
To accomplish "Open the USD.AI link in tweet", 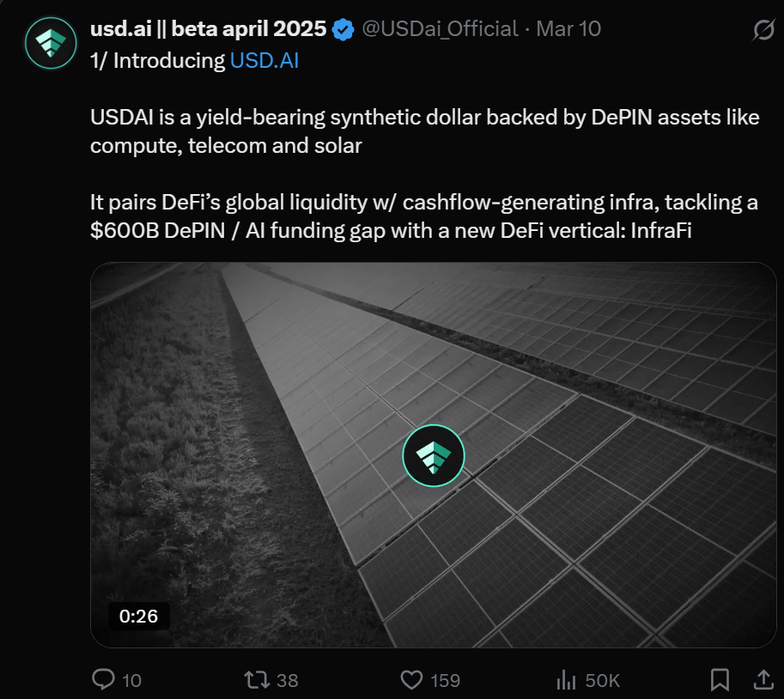I will [x=264, y=62].
